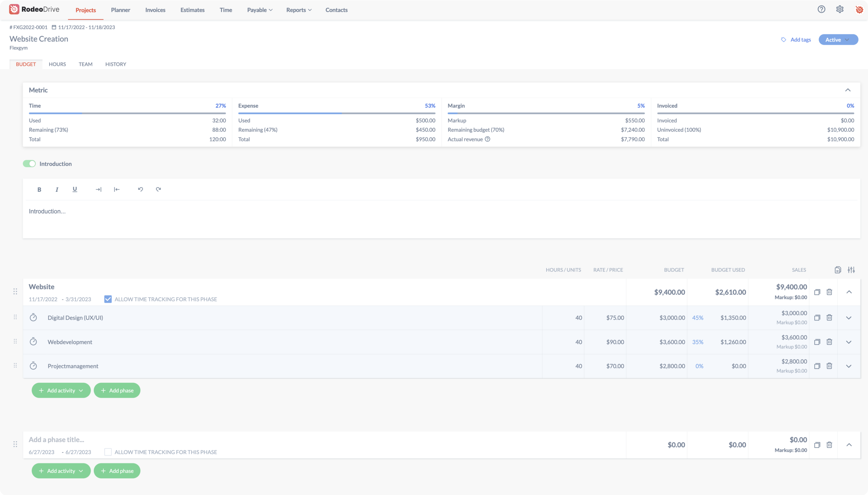Expand the Projectmanagement activity row
Image resolution: width=868 pixels, height=495 pixels.
(x=849, y=366)
